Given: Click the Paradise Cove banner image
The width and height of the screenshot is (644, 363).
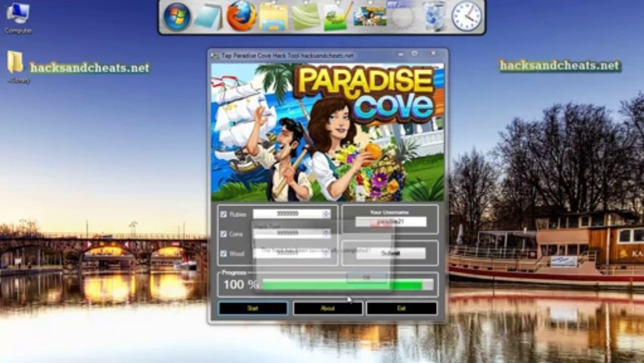Looking at the screenshot, I should coord(328,132).
